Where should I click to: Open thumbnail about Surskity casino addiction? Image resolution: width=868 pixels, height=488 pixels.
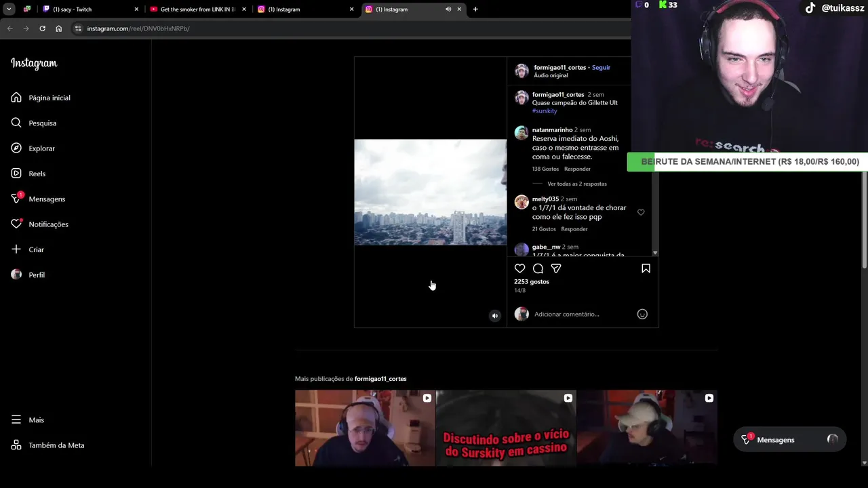(x=506, y=428)
